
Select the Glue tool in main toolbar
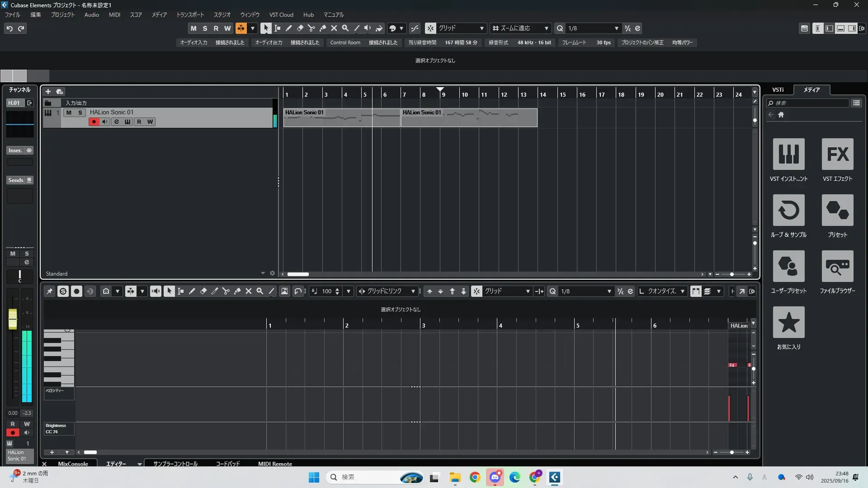[x=323, y=28]
